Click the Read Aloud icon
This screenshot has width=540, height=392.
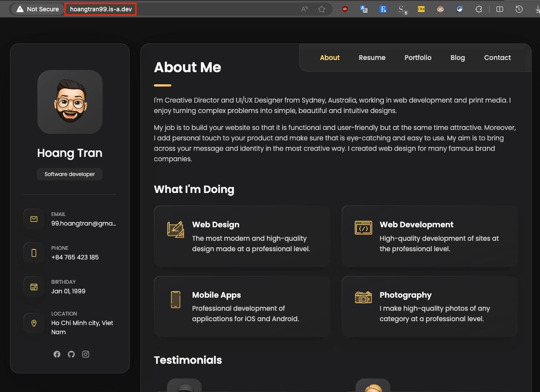click(x=304, y=9)
